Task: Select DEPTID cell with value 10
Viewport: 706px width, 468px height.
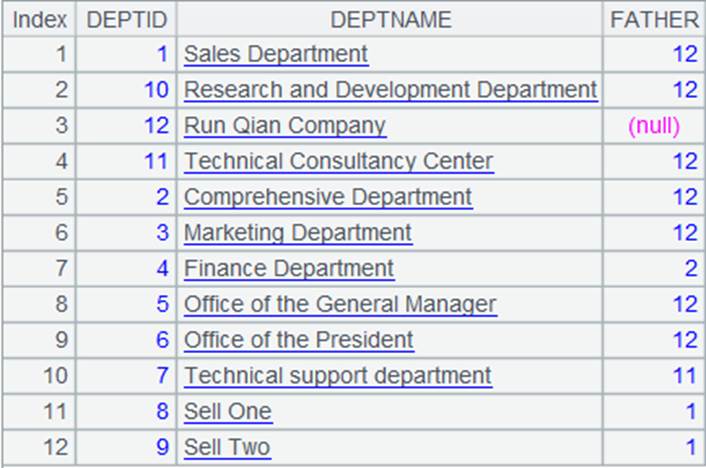Action: pos(127,90)
